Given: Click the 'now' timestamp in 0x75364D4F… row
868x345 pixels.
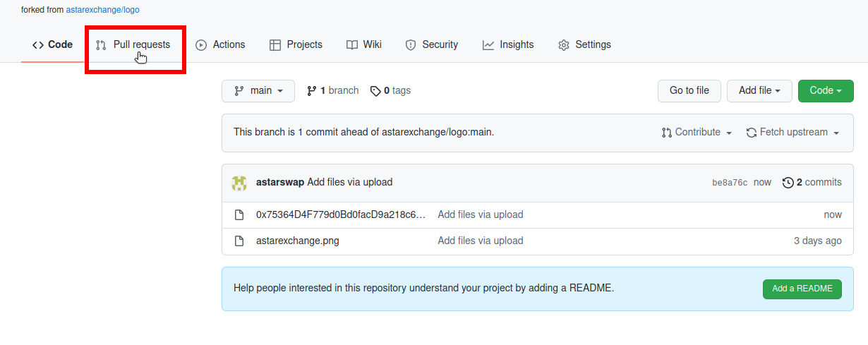Looking at the screenshot, I should 833,214.
